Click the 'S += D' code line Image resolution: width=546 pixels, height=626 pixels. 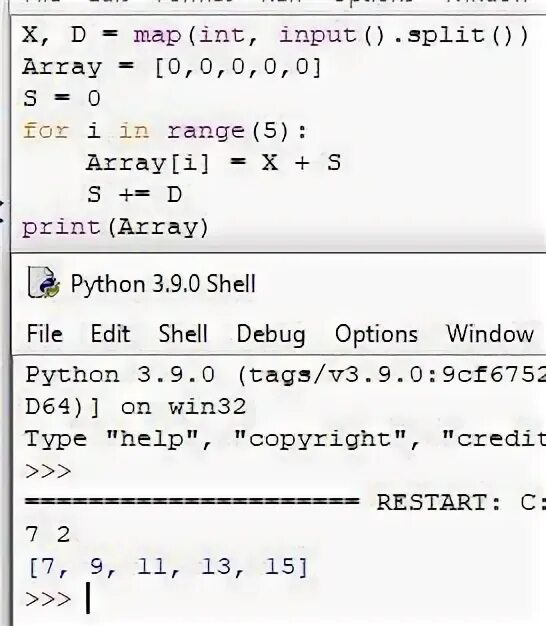[x=135, y=195]
